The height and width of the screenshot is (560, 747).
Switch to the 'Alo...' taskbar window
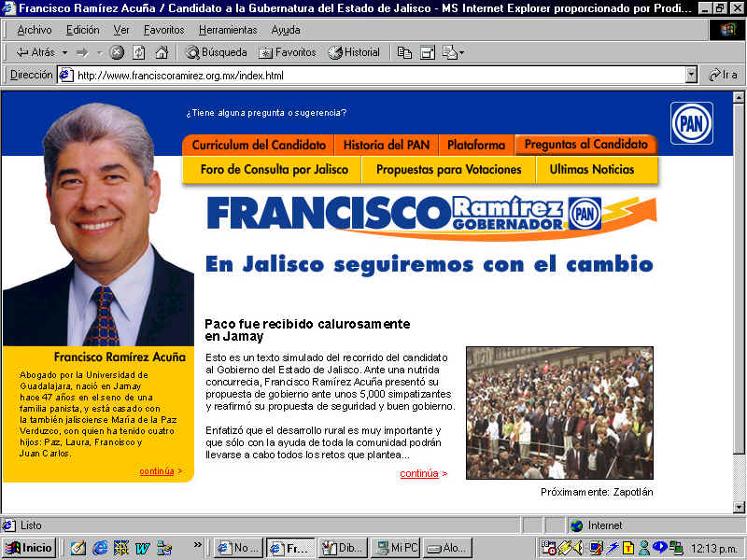(447, 548)
